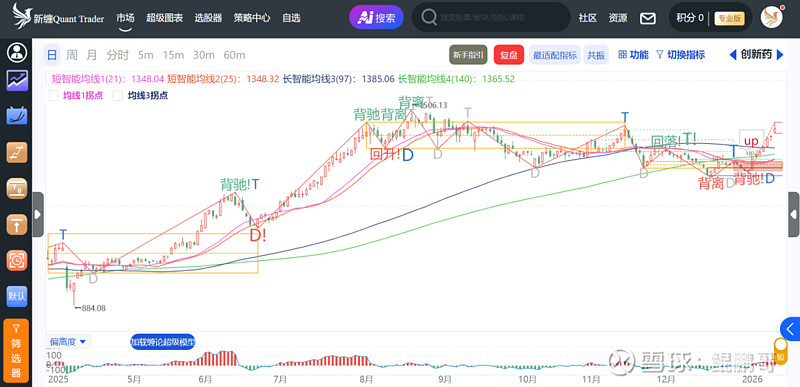Collapse the right panel handle arrow
Screen dimensions: 800x387
pyautogui.click(x=793, y=215)
